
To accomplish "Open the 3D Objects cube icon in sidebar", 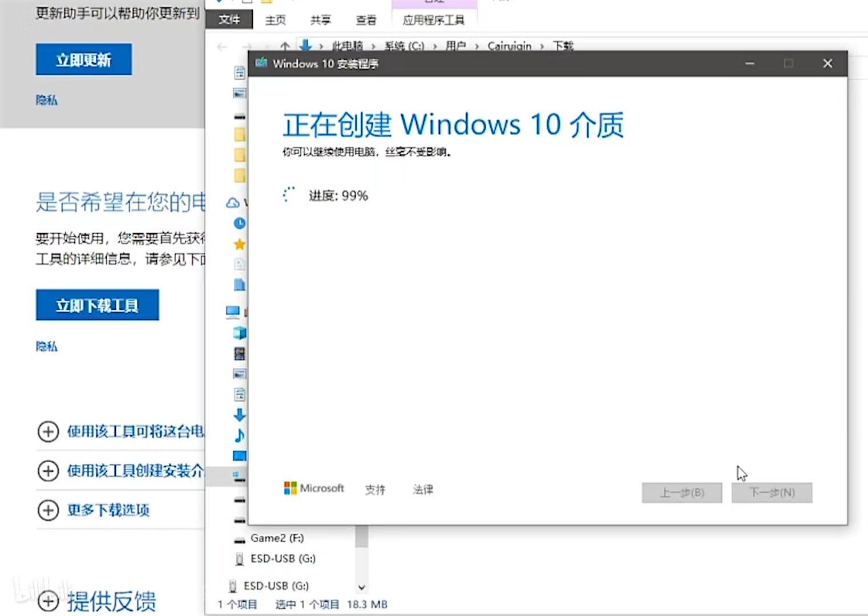I will click(240, 333).
